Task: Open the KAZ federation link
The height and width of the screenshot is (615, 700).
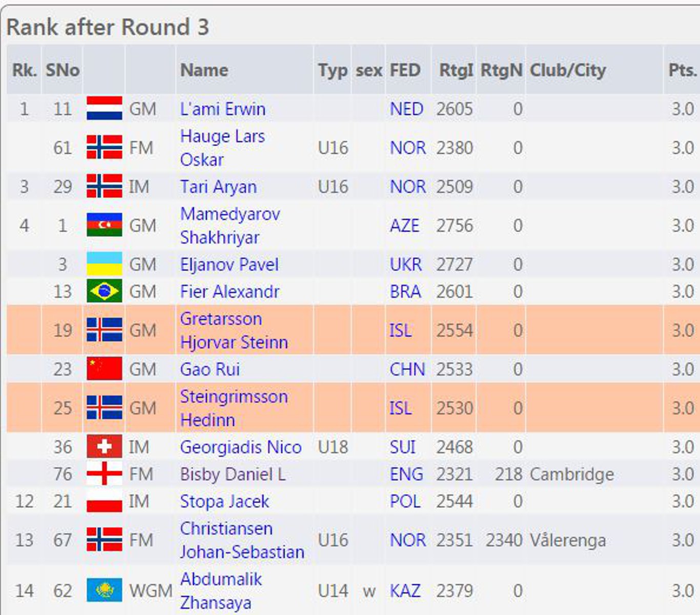Action: coord(405,590)
